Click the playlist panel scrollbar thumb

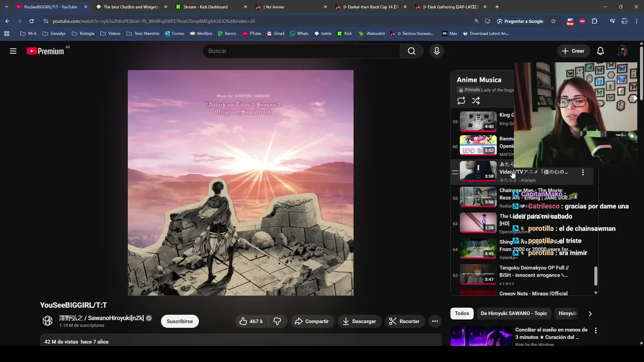point(596,276)
